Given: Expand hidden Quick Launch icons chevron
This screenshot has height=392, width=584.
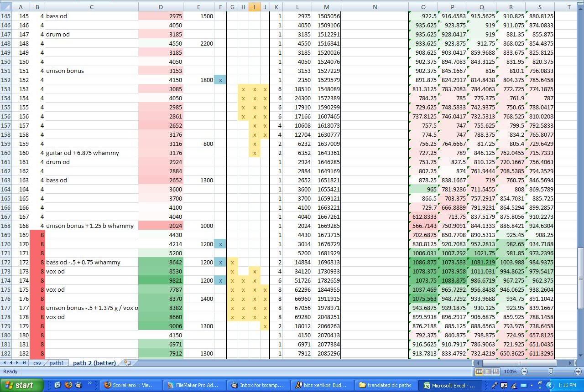Looking at the screenshot, I should (89, 383).
